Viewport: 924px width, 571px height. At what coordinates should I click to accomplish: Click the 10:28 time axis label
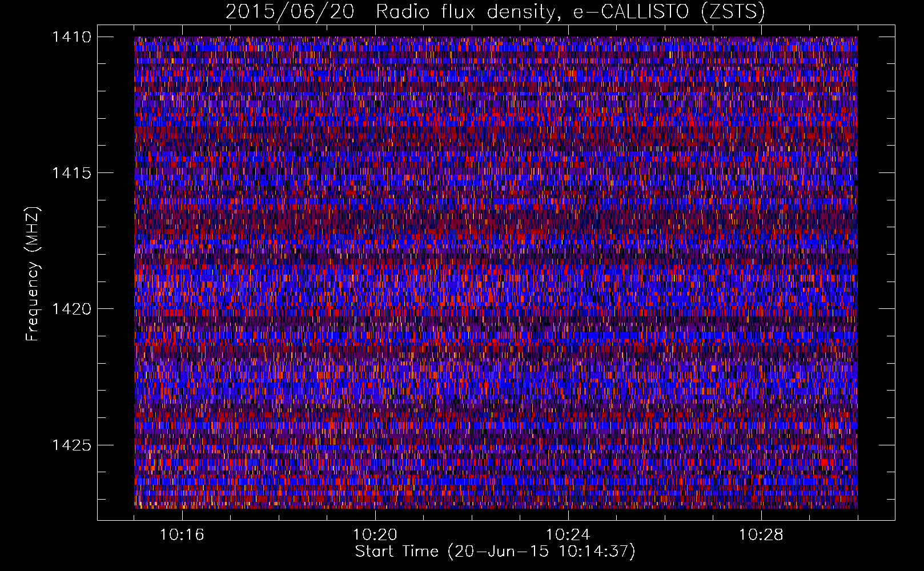761,535
